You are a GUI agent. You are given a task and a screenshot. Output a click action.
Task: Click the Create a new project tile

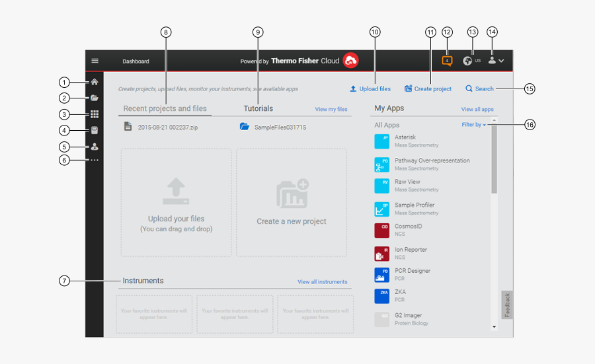(x=292, y=202)
